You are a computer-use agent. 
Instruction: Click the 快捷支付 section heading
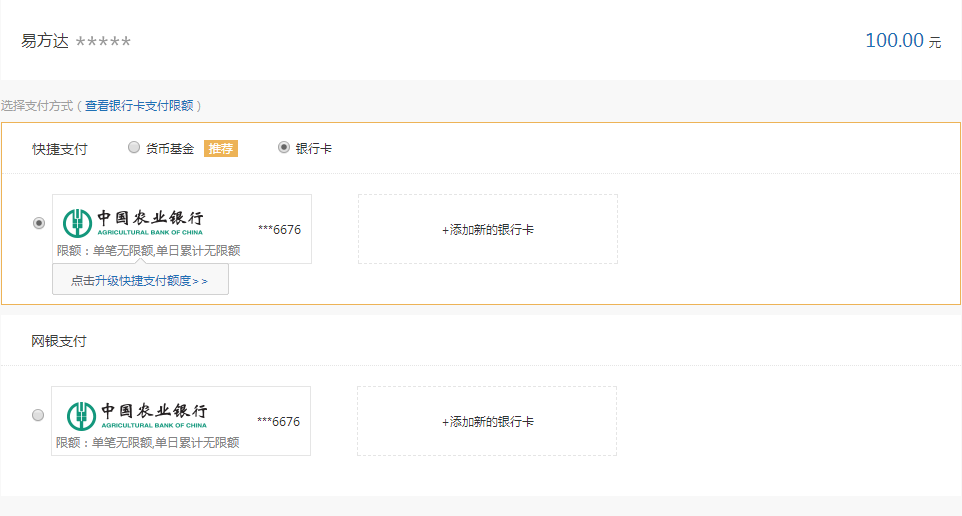pos(59,149)
